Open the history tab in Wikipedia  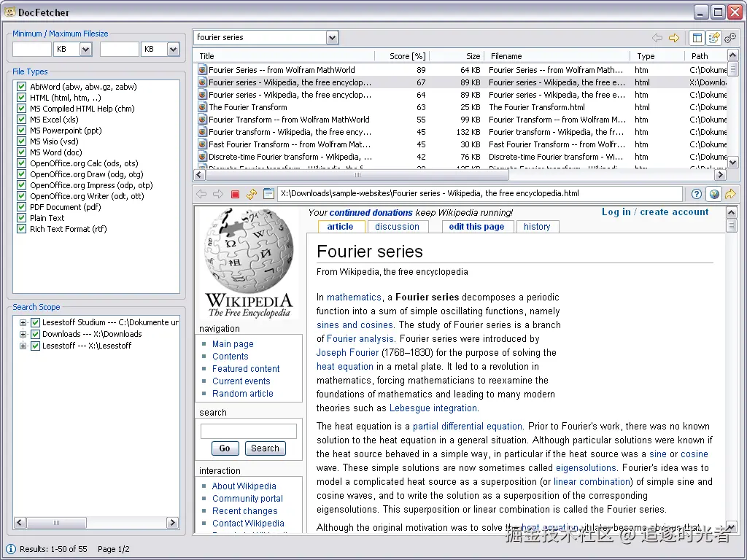pos(537,227)
